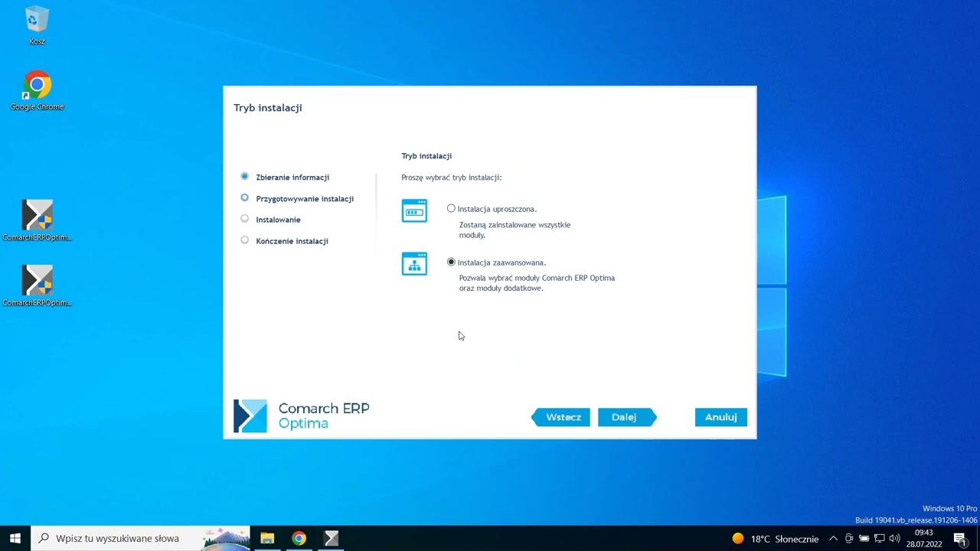980x551 pixels.
Task: Select the lower ComarchERPOptima desktop icon
Action: coord(37,285)
